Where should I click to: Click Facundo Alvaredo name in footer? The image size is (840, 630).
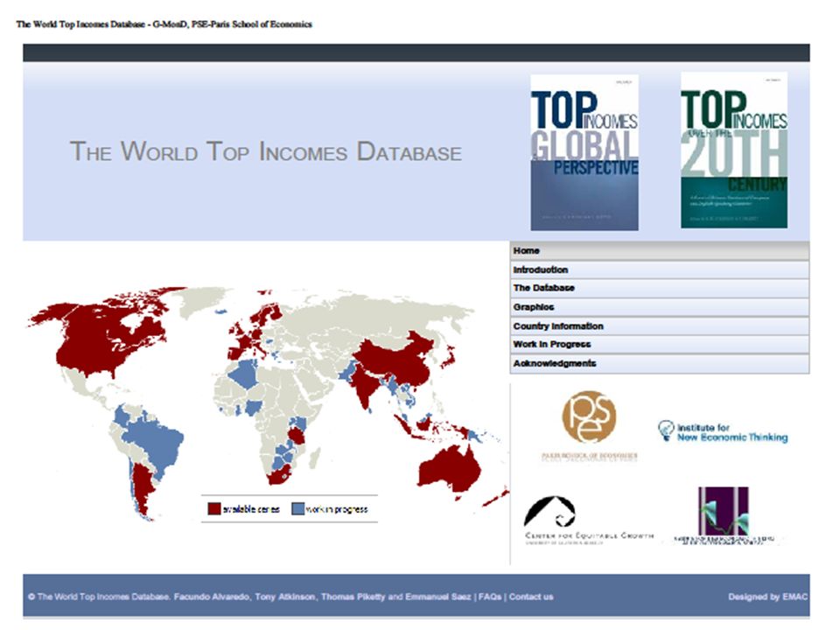click(x=212, y=597)
